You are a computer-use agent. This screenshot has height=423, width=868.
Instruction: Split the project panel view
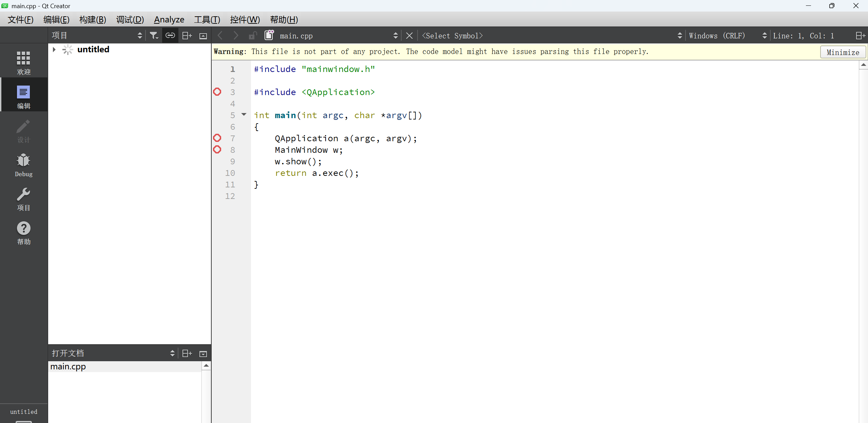click(x=187, y=36)
